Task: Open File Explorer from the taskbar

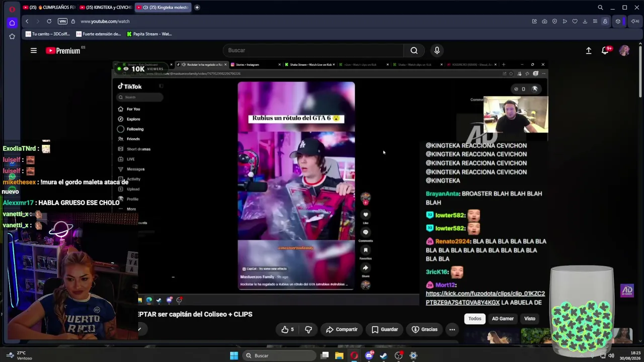Action: pyautogui.click(x=339, y=355)
